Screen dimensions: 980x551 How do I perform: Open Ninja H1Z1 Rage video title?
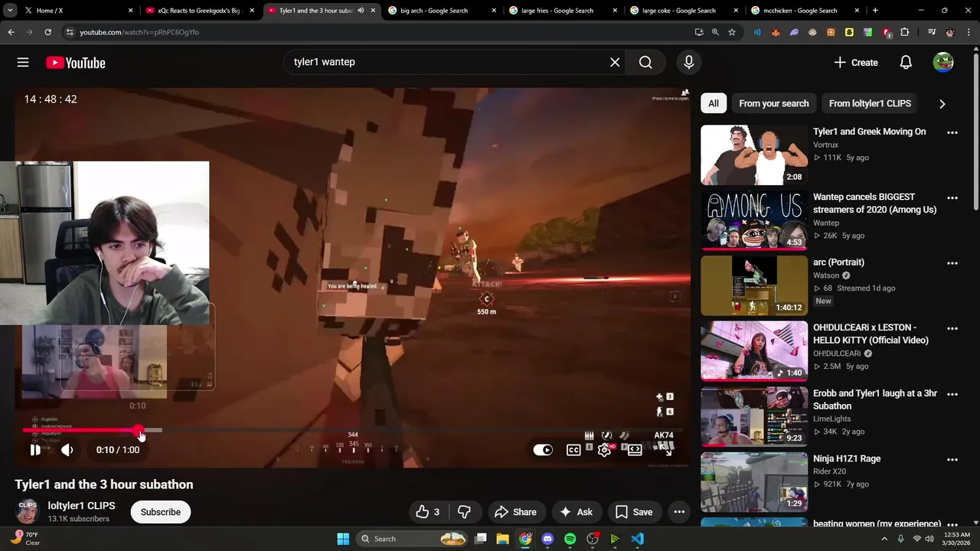click(847, 459)
